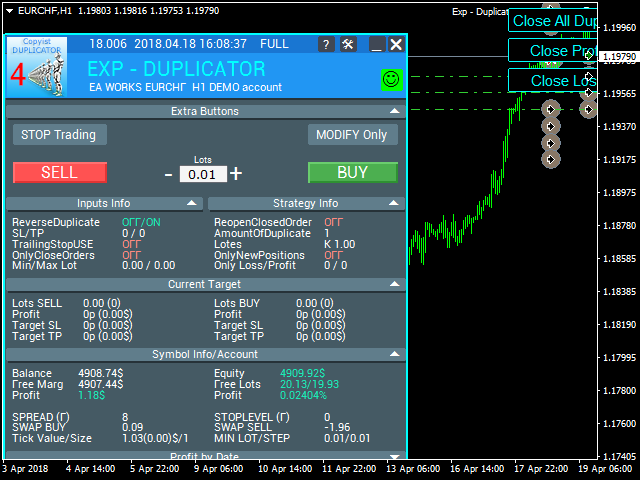Click the FULL mode label in header

click(274, 44)
